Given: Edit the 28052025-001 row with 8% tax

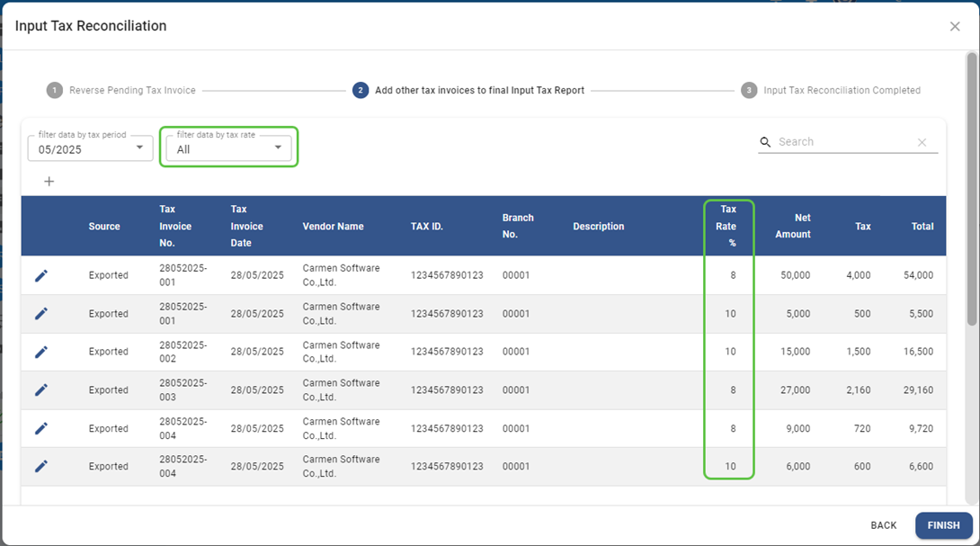Looking at the screenshot, I should click(x=41, y=275).
